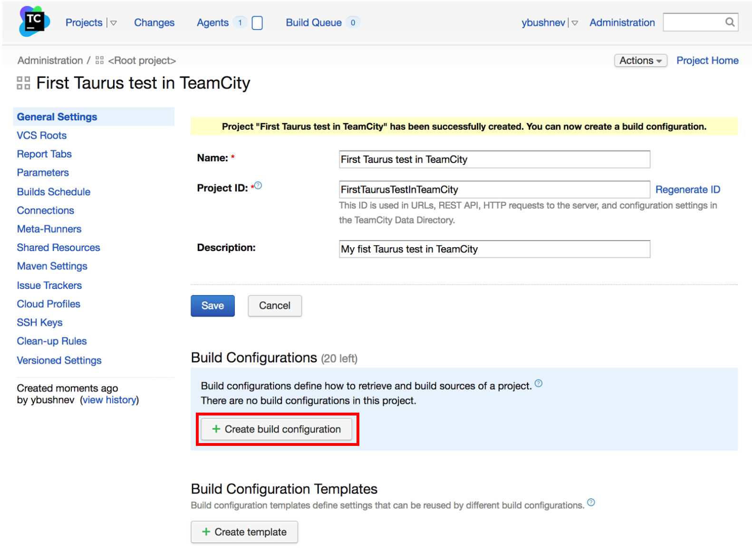Open the Actions dropdown
The height and width of the screenshot is (560, 752).
pos(640,60)
